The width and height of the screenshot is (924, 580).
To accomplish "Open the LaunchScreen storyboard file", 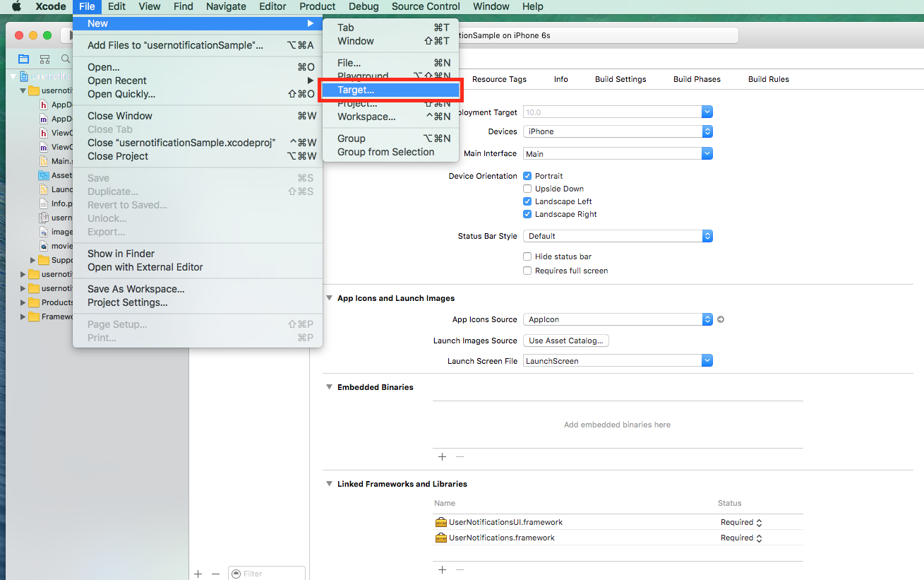I will (x=44, y=189).
